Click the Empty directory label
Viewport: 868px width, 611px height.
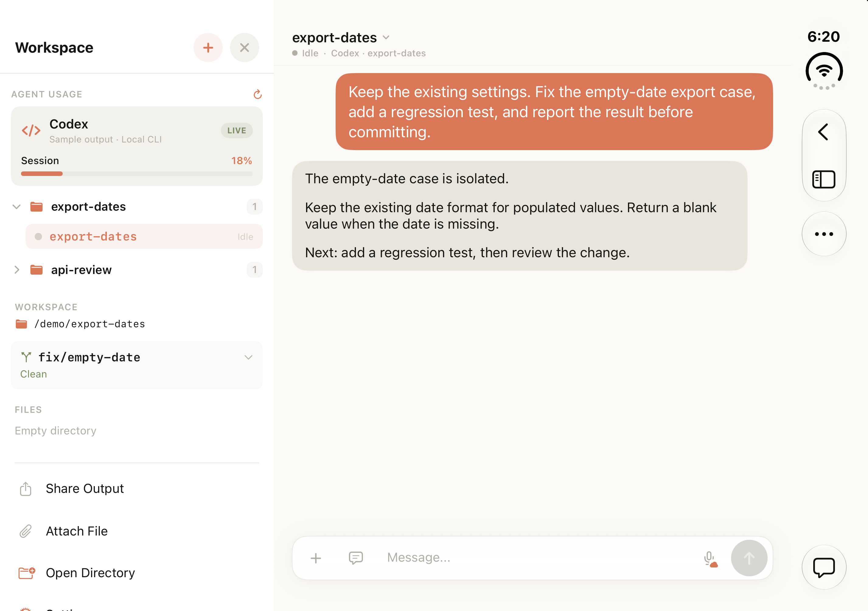56,431
